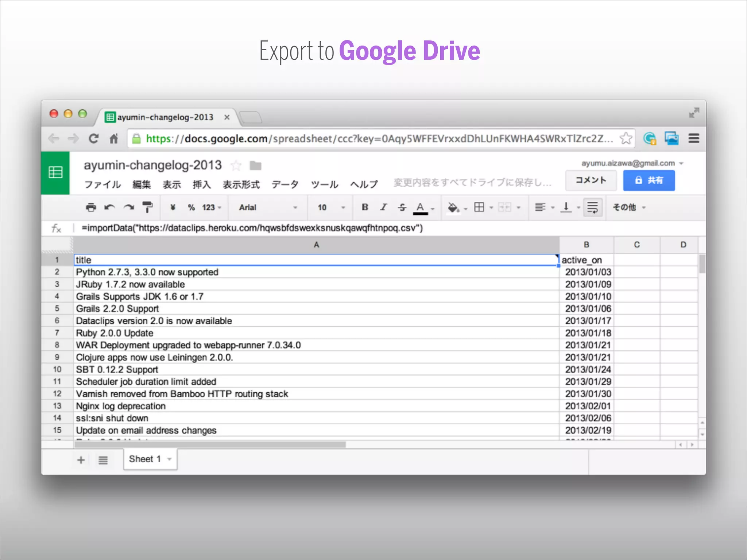Viewport: 747px width, 560px height.
Task: Open the データ menu
Action: 285,184
